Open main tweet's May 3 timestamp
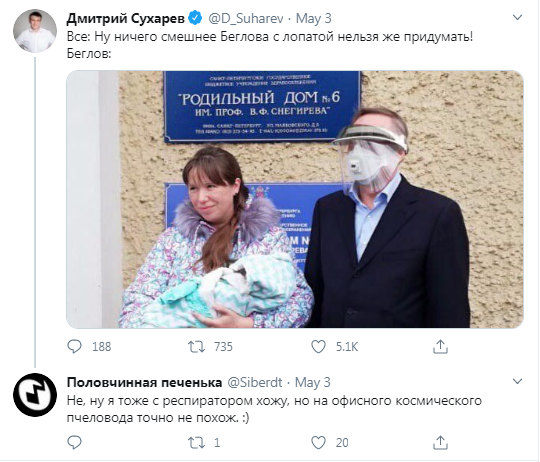Image resolution: width=540 pixels, height=462 pixels. coord(313,18)
